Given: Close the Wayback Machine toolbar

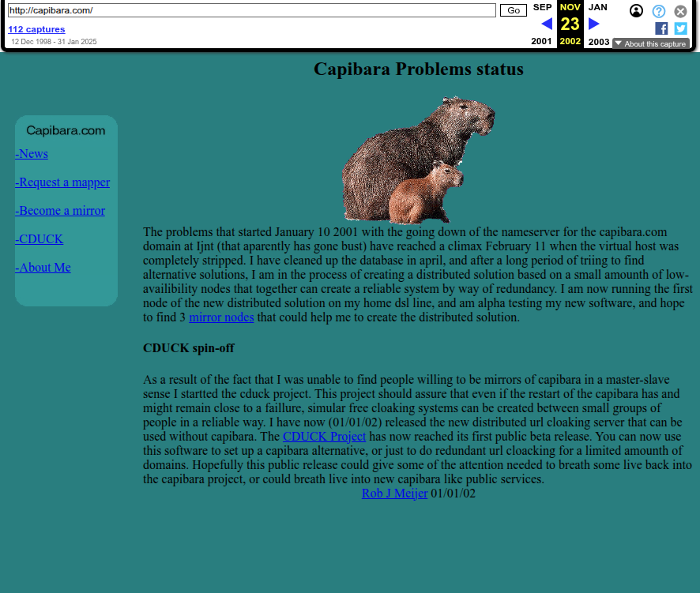Looking at the screenshot, I should 680,11.
